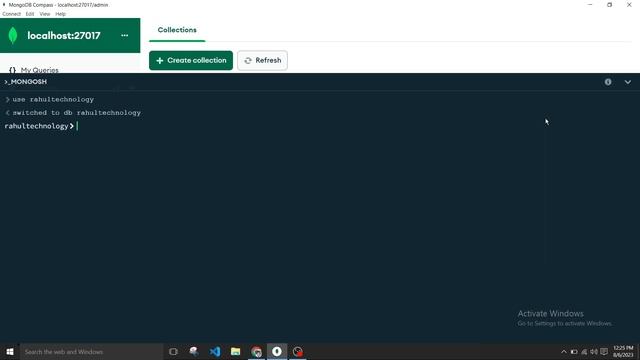
Task: Open the Edit menu
Action: pyautogui.click(x=30, y=14)
